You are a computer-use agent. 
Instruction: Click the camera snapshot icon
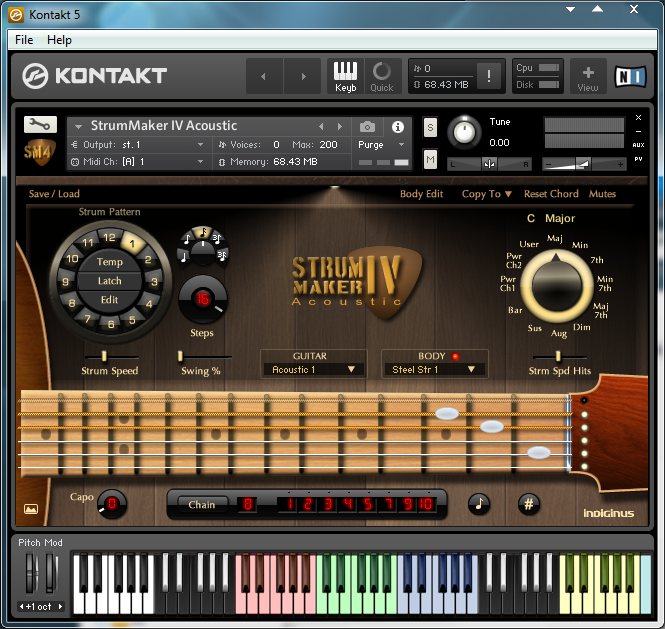click(367, 127)
